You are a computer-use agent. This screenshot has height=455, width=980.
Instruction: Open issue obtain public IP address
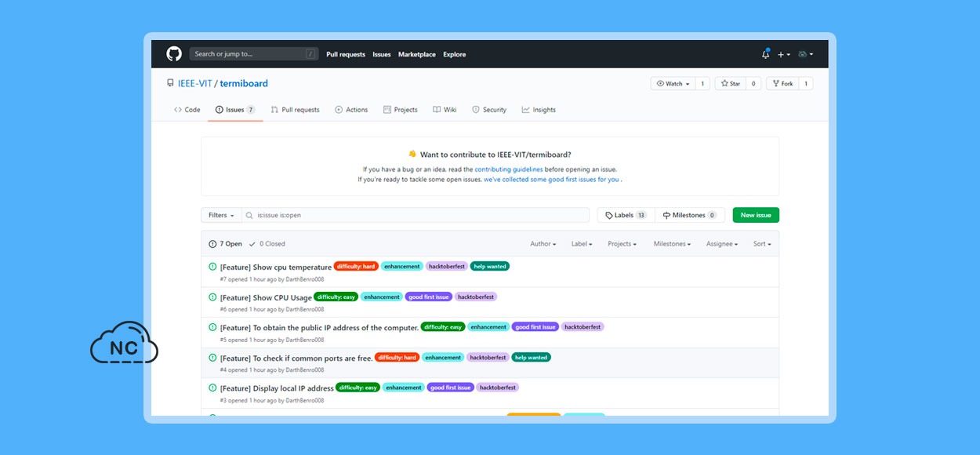(x=319, y=328)
